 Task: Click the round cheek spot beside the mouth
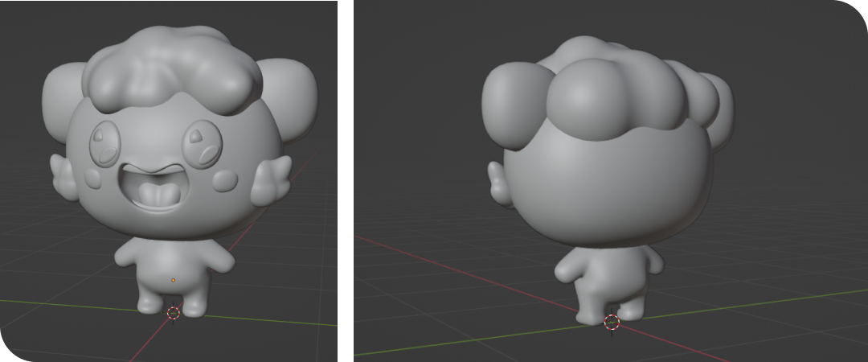pos(224,180)
